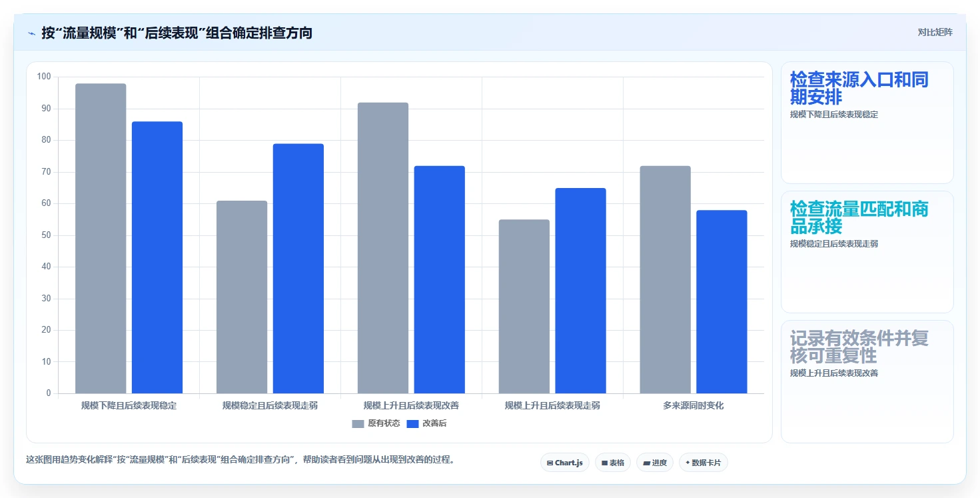The width and height of the screenshot is (980, 498).
Task: Click the y-axis value 100
Action: [44, 77]
